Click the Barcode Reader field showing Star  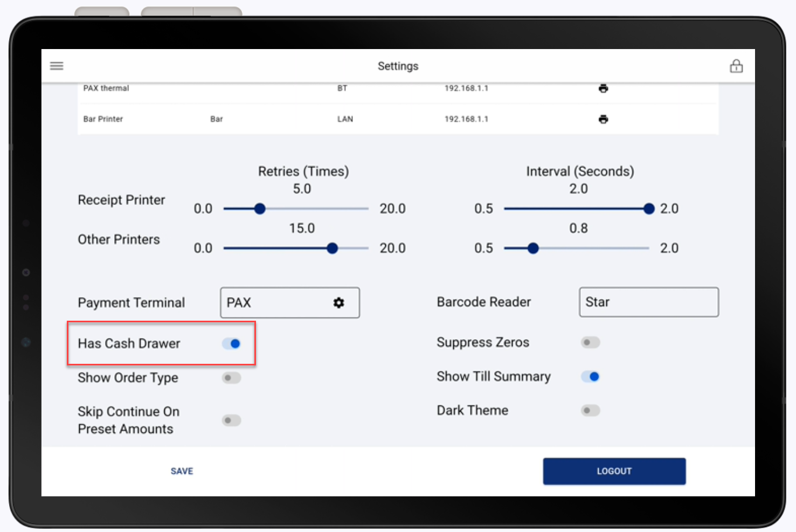648,302
